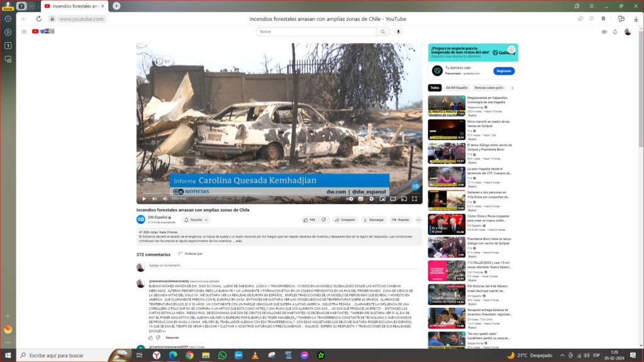Open the YouTube notifications bell

tap(615, 31)
